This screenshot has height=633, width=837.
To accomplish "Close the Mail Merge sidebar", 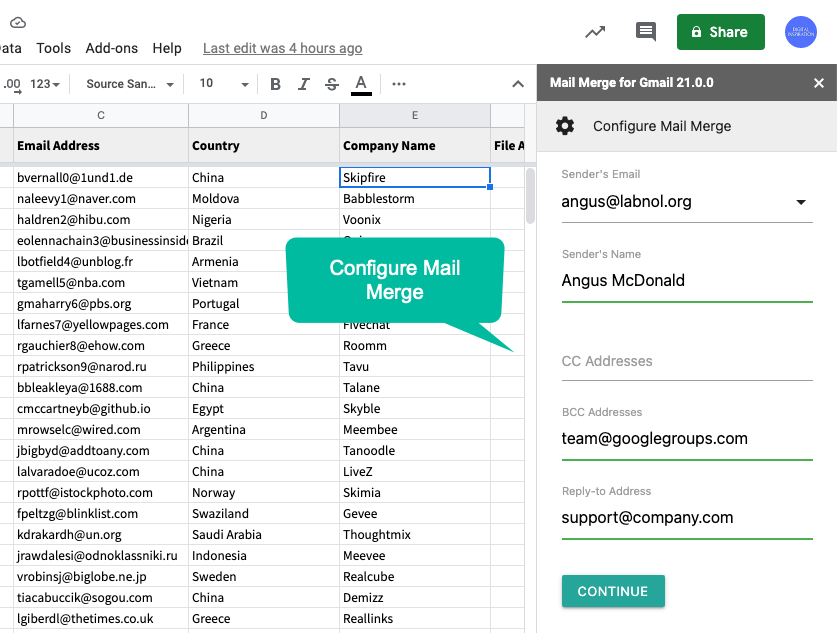I will tap(820, 83).
